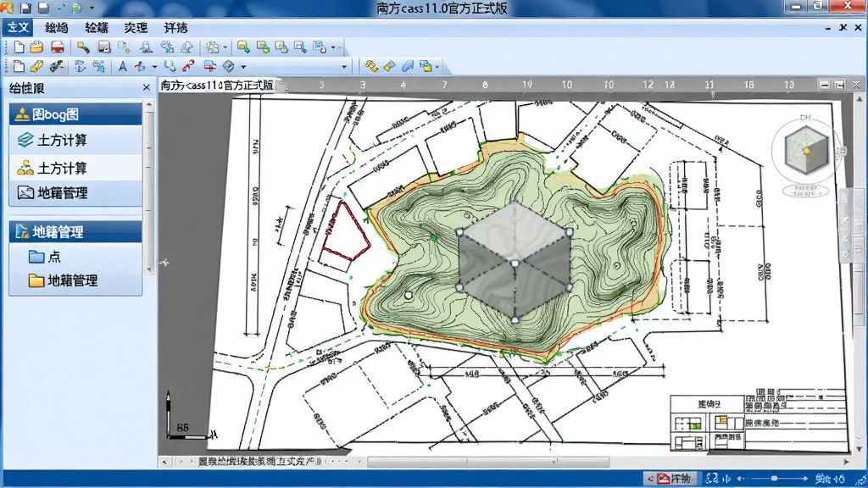Click the last zoom icon before the toolbar dropdown

coord(320,47)
